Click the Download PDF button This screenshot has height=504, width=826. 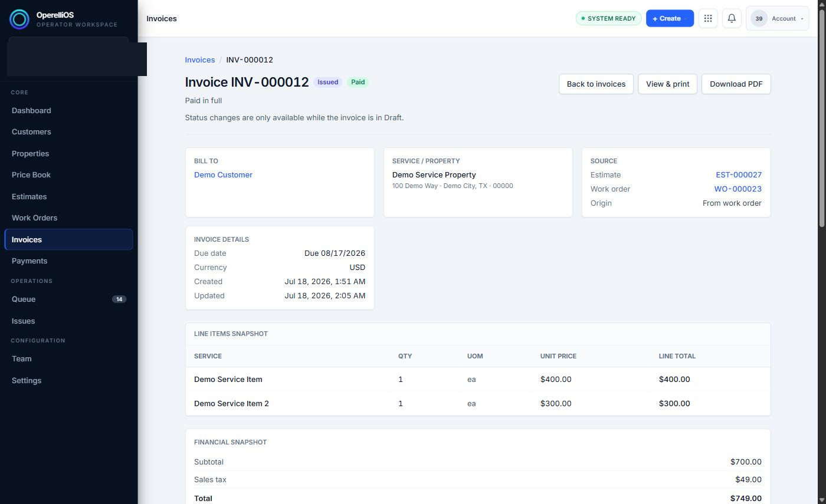(x=736, y=84)
